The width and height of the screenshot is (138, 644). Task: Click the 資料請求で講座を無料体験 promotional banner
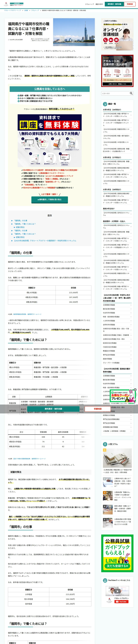50,141
